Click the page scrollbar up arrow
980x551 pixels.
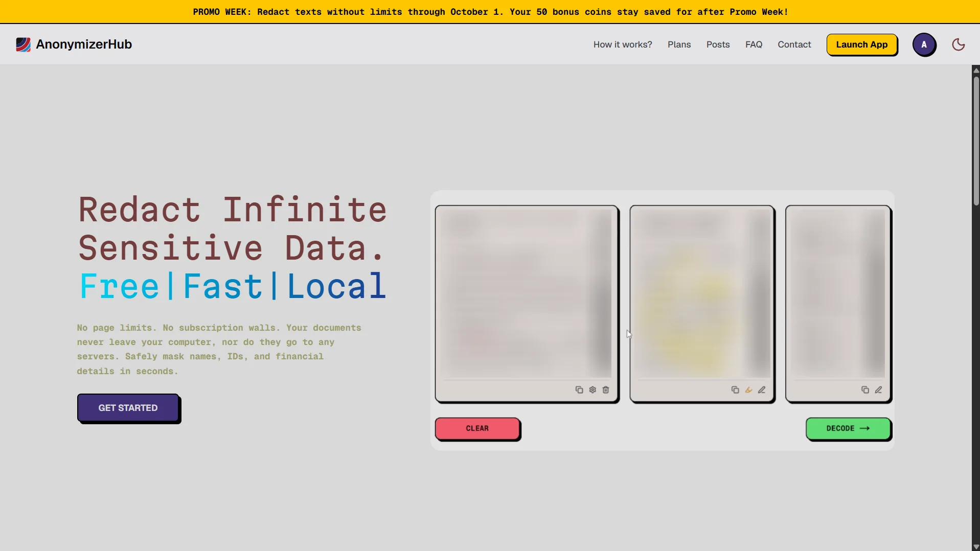click(976, 70)
